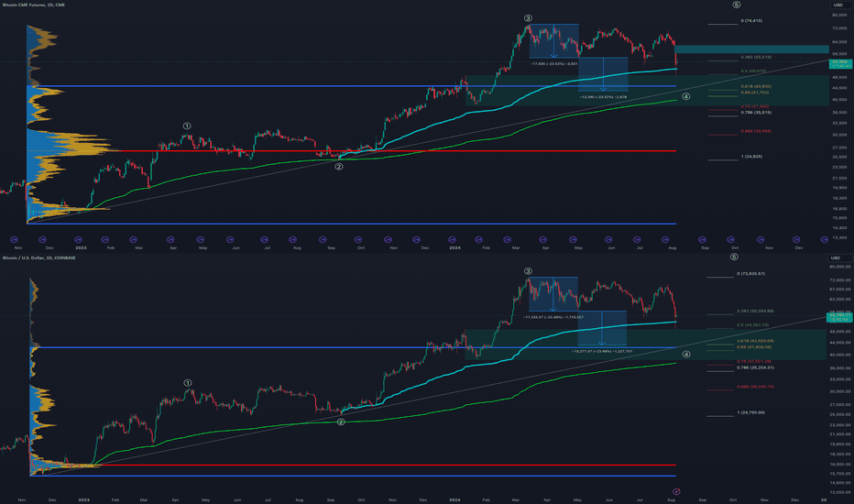Open rollover icon above Jul 2024, CME chart
Image resolution: width=854 pixels, height=504 pixels.
pyautogui.click(x=637, y=239)
